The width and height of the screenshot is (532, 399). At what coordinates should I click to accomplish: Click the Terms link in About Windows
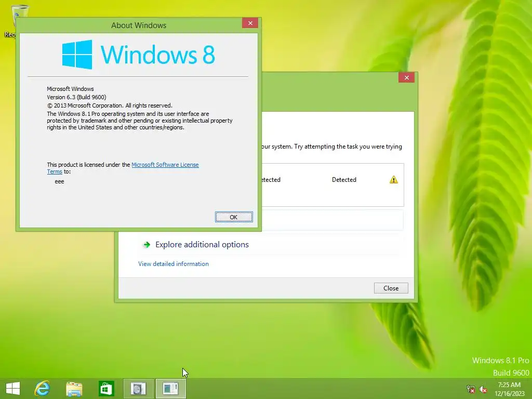pos(54,171)
